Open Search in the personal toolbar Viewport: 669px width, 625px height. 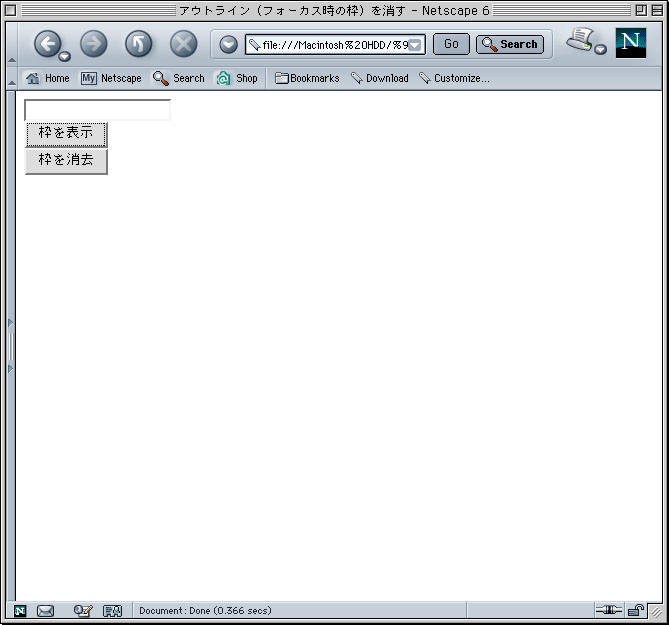pyautogui.click(x=179, y=78)
